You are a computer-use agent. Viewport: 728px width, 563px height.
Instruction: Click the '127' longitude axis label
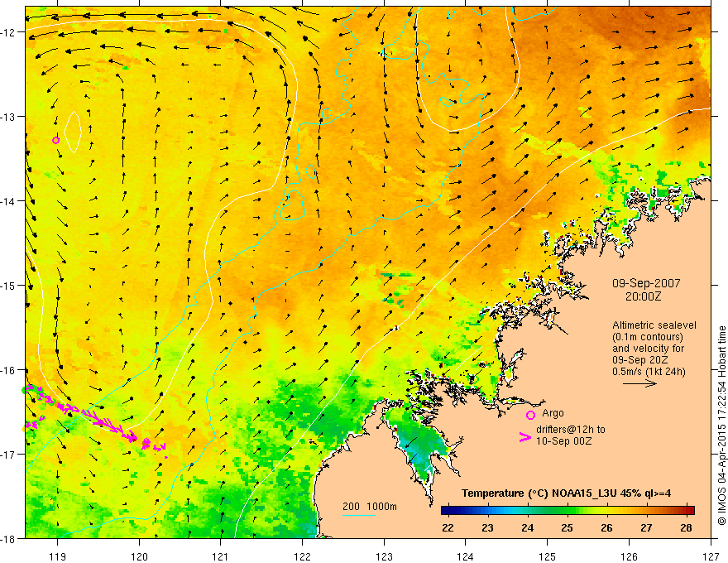[x=711, y=556]
